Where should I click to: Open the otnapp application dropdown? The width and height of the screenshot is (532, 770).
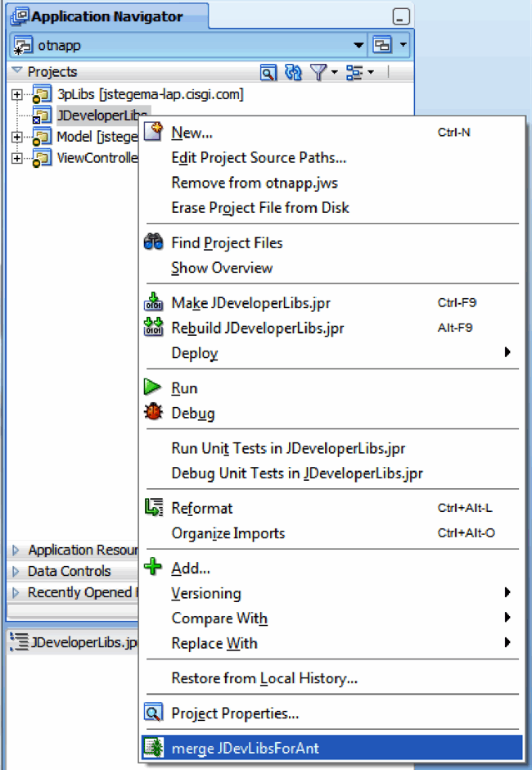coord(358,45)
